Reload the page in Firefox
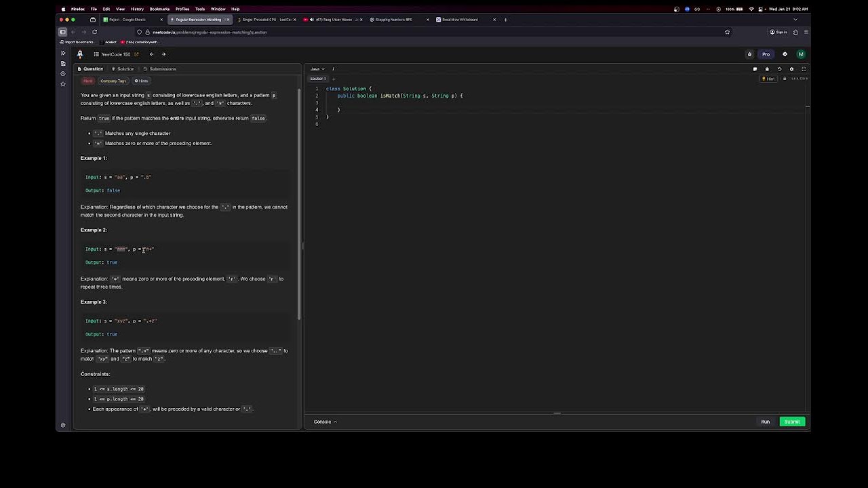 tap(94, 32)
